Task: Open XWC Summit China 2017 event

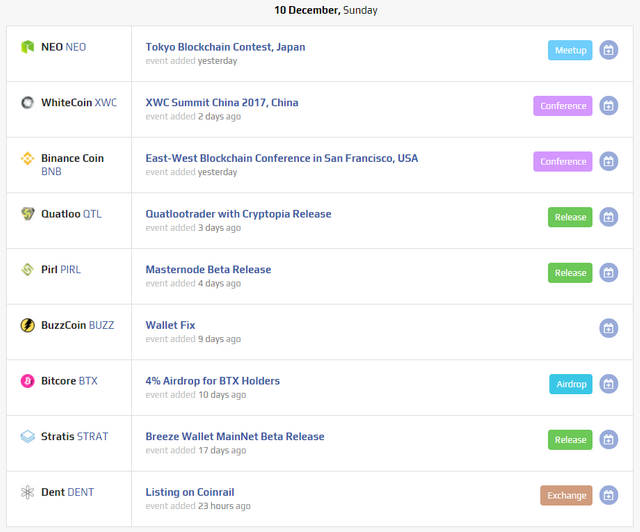Action: point(222,102)
